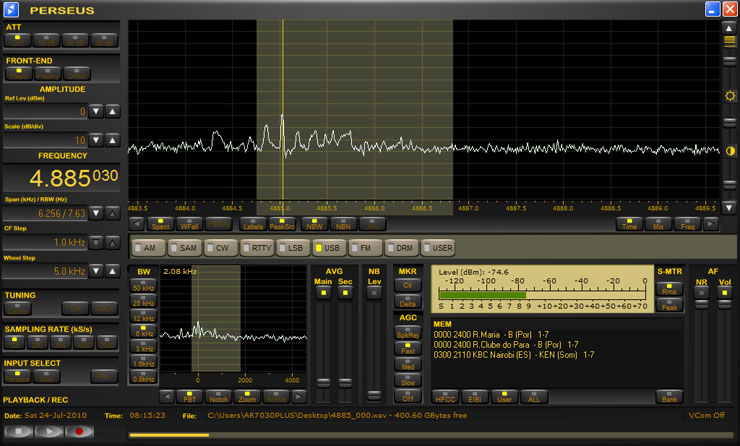Switch memory list to EiBi tab

[475, 396]
